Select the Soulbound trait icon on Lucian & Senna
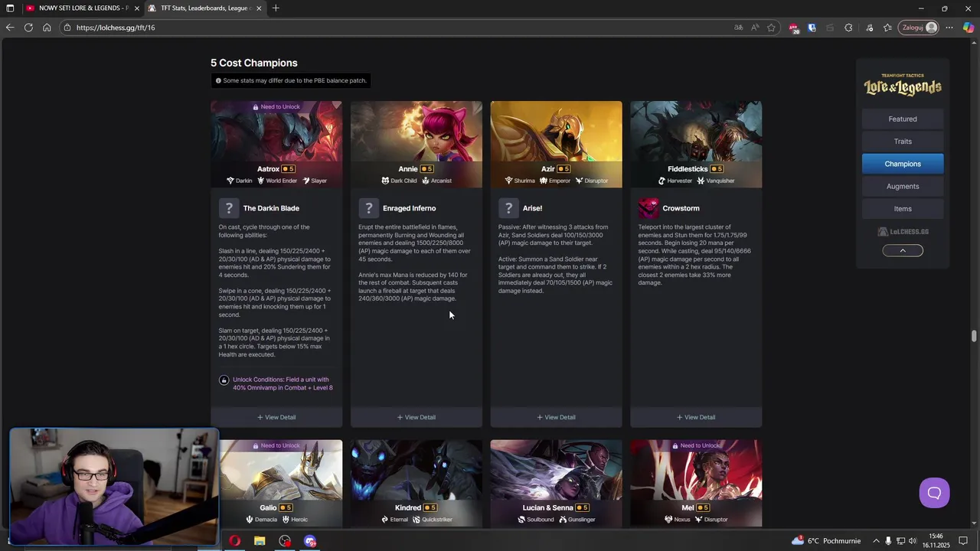The height and width of the screenshot is (551, 980). point(521,519)
